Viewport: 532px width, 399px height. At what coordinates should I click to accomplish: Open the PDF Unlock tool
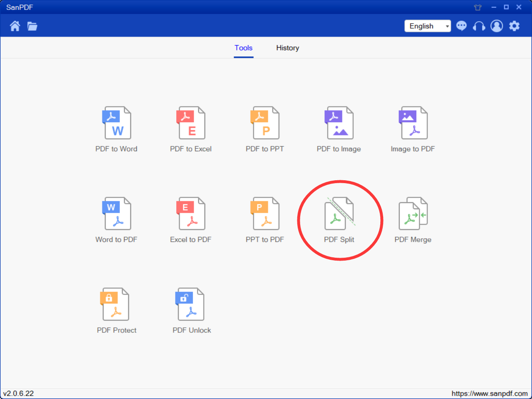pyautogui.click(x=191, y=310)
